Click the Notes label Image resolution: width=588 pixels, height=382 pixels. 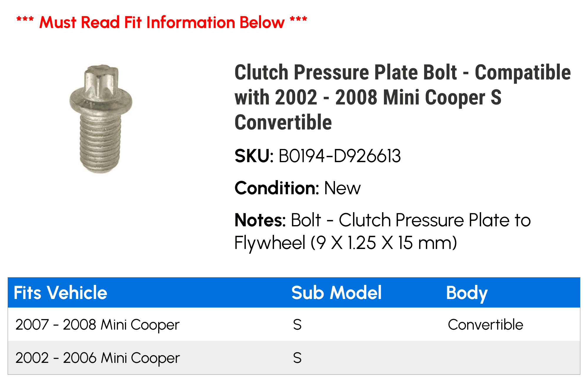point(260,220)
